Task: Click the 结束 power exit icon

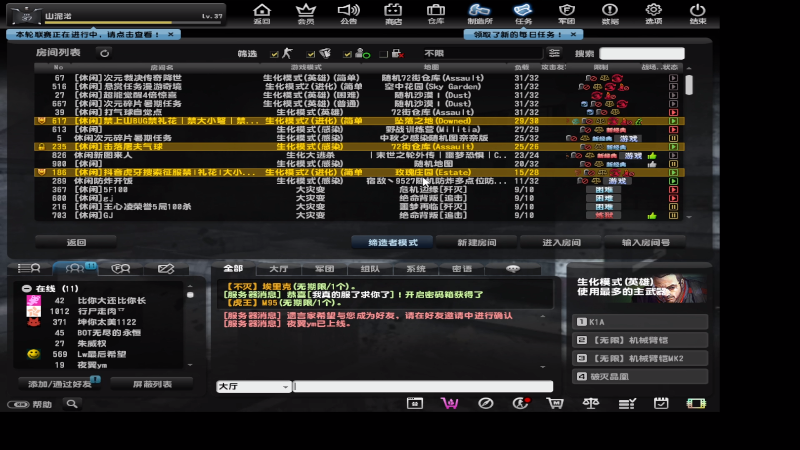Action: click(x=697, y=14)
